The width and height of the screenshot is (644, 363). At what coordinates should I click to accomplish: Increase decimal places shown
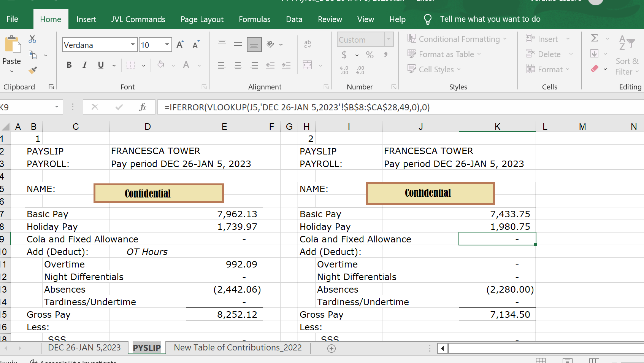pyautogui.click(x=344, y=70)
